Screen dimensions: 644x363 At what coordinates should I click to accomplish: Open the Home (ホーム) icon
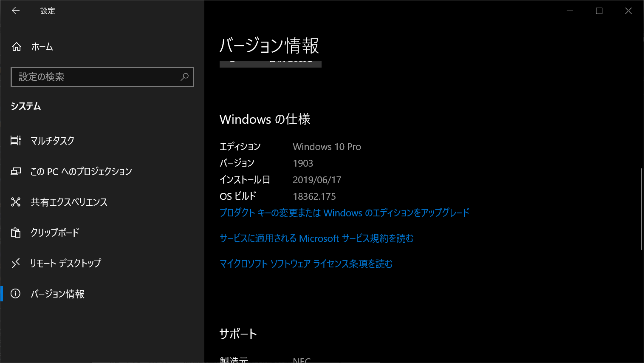[x=17, y=47]
